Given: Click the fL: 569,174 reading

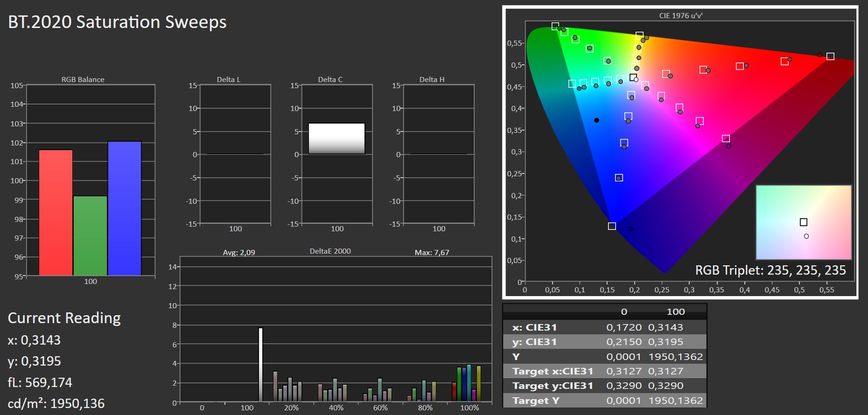Looking at the screenshot, I should coord(40,382).
